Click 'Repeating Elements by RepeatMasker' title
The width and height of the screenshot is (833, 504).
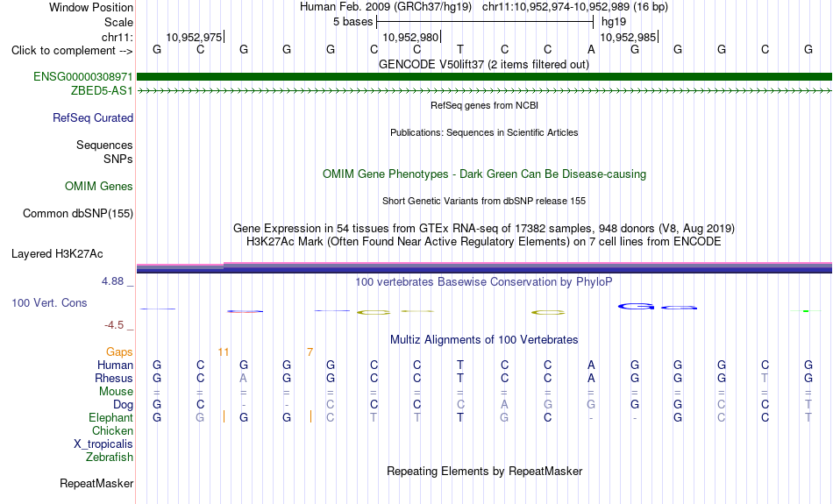[x=485, y=471]
